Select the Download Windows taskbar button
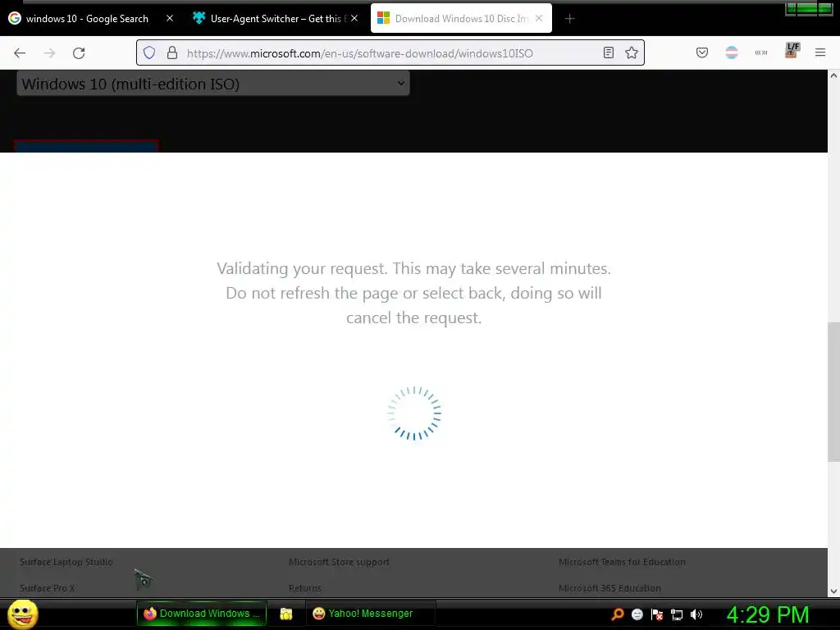Image resolution: width=840 pixels, height=630 pixels. pos(202,614)
